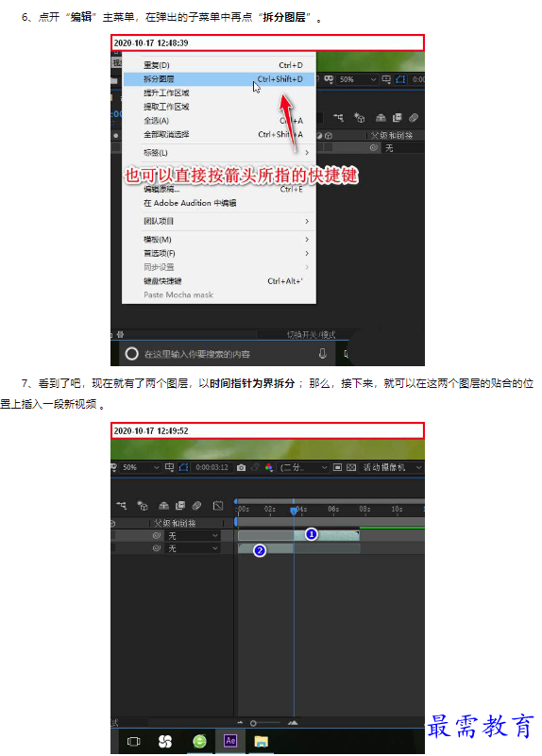This screenshot has height=756, width=542.
Task: Open 键盘快捷键 from the menu
Action: (x=219, y=281)
